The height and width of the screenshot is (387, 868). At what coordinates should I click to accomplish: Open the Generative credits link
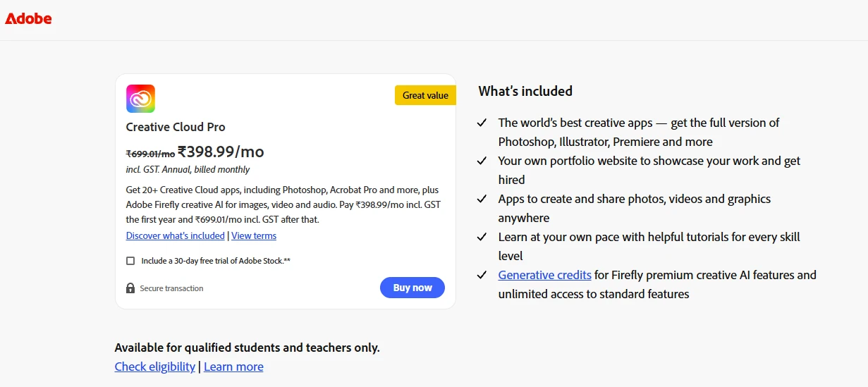(x=545, y=275)
